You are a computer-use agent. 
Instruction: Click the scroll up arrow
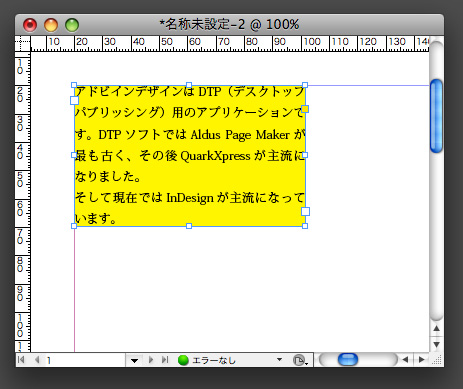(436, 329)
